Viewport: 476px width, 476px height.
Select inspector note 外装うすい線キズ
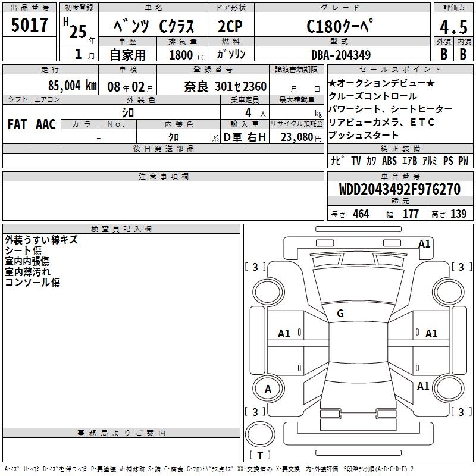pos(41,240)
